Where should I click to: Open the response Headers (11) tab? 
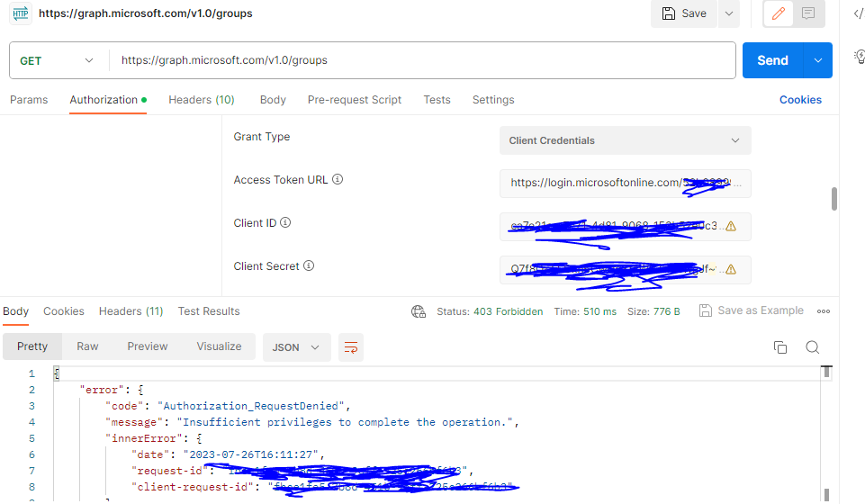tap(131, 311)
